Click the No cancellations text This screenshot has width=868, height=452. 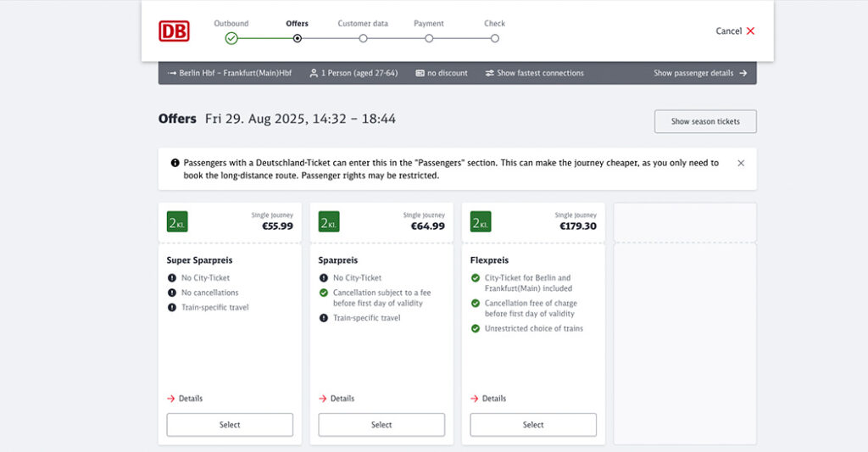click(210, 293)
